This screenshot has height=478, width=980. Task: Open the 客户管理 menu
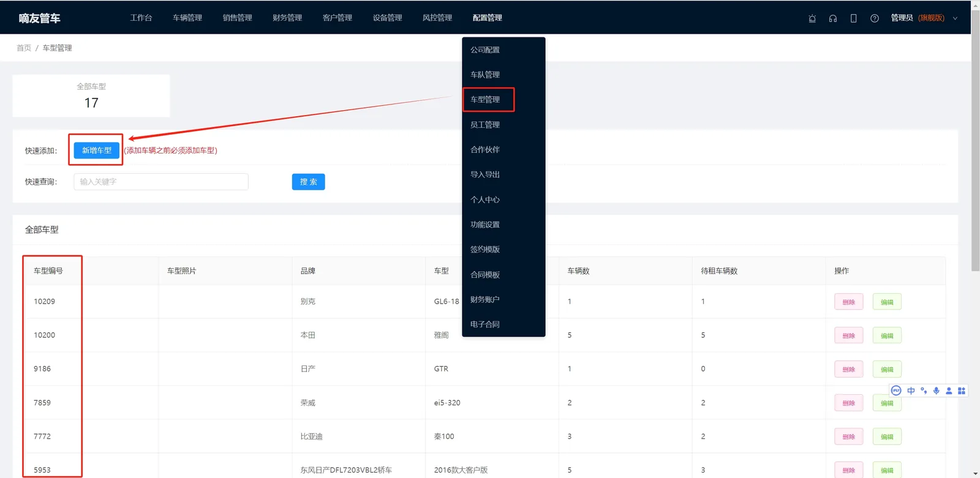(x=337, y=18)
